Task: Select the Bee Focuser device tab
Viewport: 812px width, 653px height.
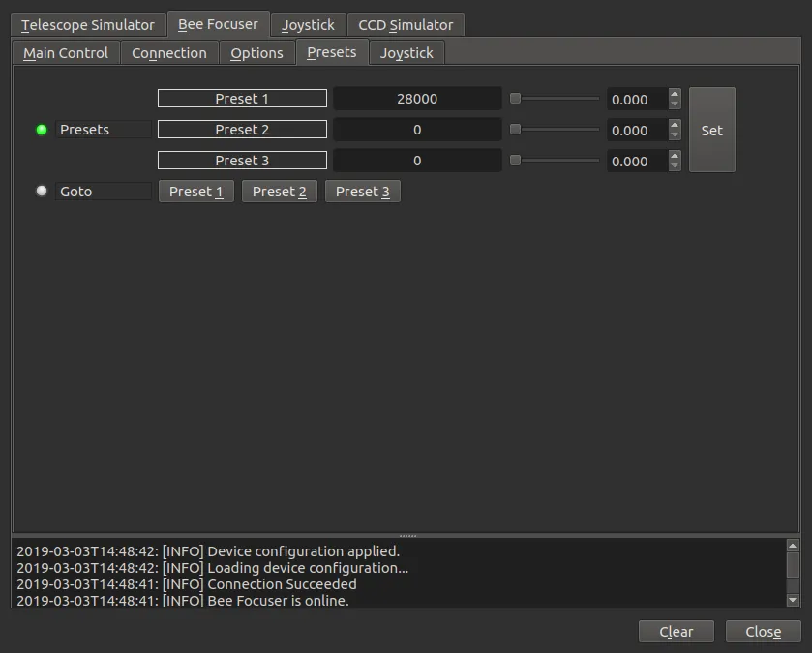Action: [218, 24]
